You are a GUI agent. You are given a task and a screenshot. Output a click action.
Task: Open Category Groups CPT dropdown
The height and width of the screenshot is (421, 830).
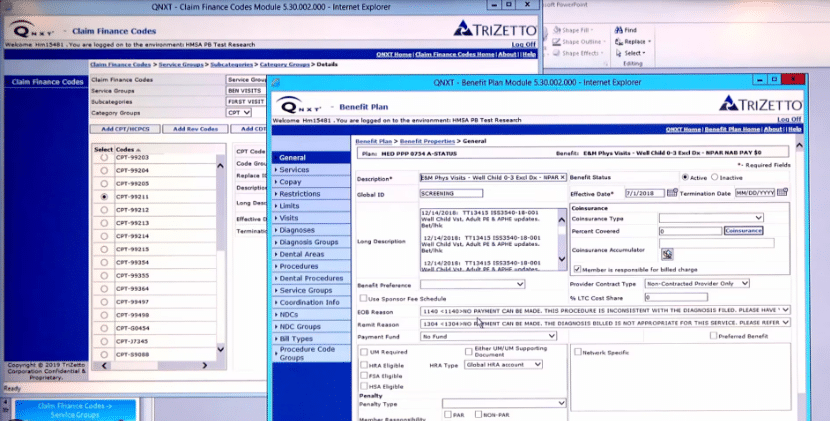(x=239, y=113)
